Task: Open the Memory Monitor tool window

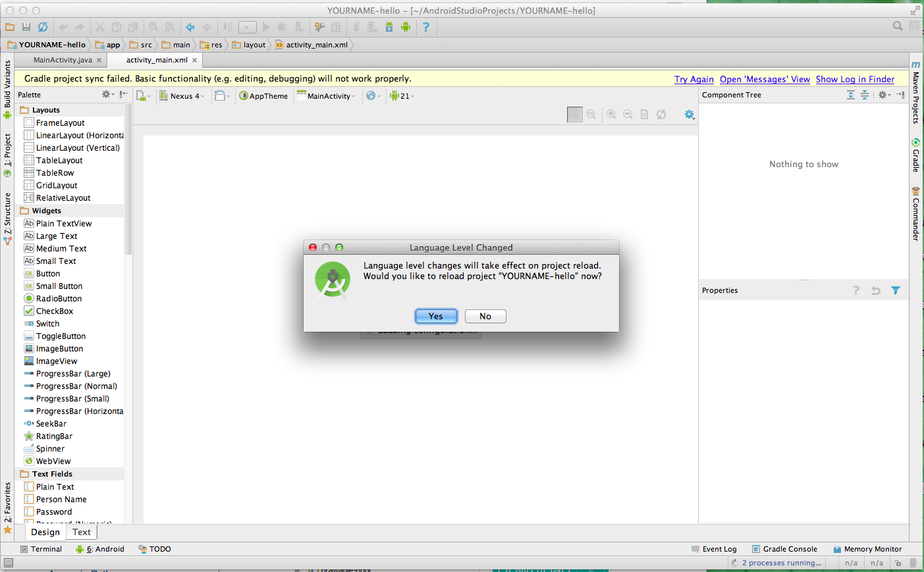Action: 867,549
